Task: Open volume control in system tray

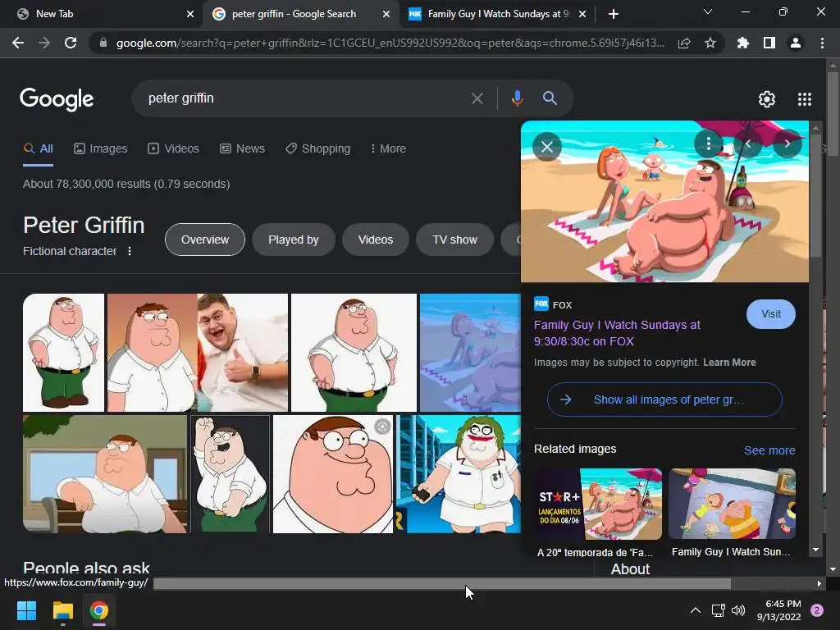Action: click(x=738, y=610)
